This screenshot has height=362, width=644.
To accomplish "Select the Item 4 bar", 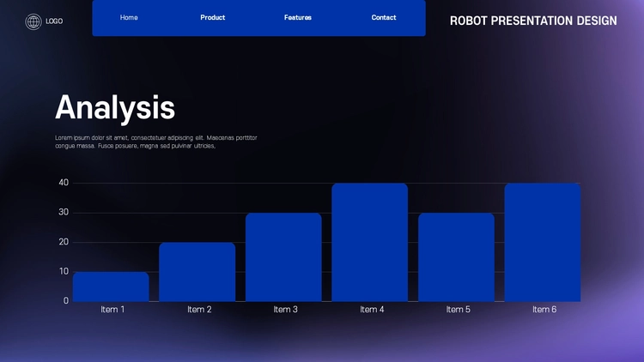I will tap(369, 242).
